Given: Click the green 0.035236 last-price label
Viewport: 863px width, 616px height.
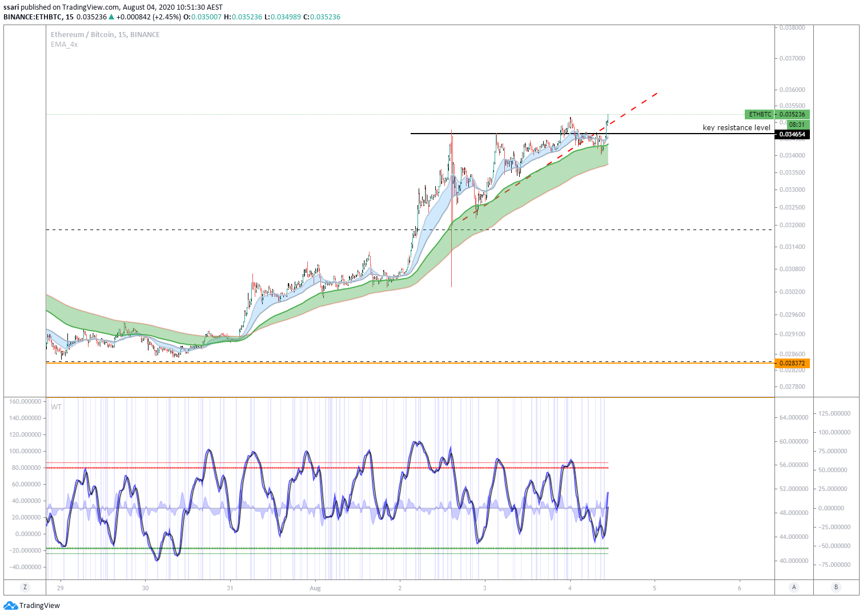Looking at the screenshot, I should click(792, 114).
